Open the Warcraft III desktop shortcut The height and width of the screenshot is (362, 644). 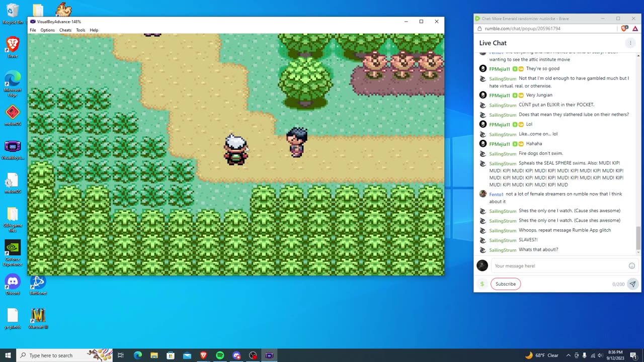(x=38, y=318)
